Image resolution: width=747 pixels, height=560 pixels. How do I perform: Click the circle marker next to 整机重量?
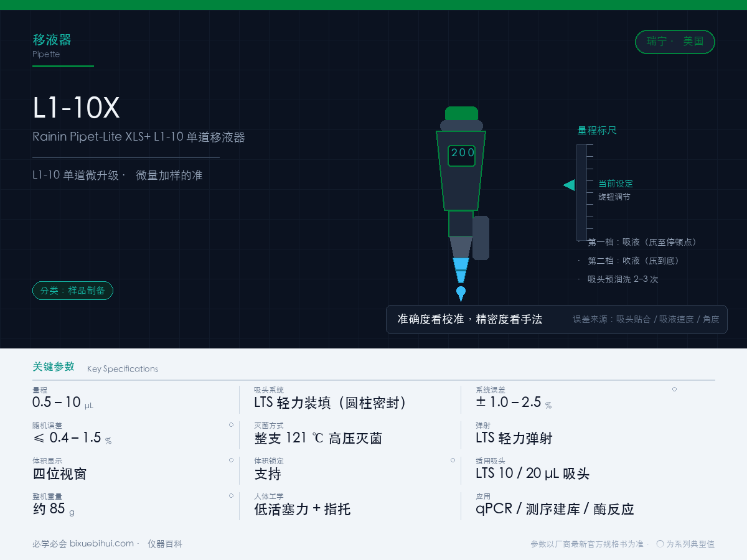click(231, 495)
